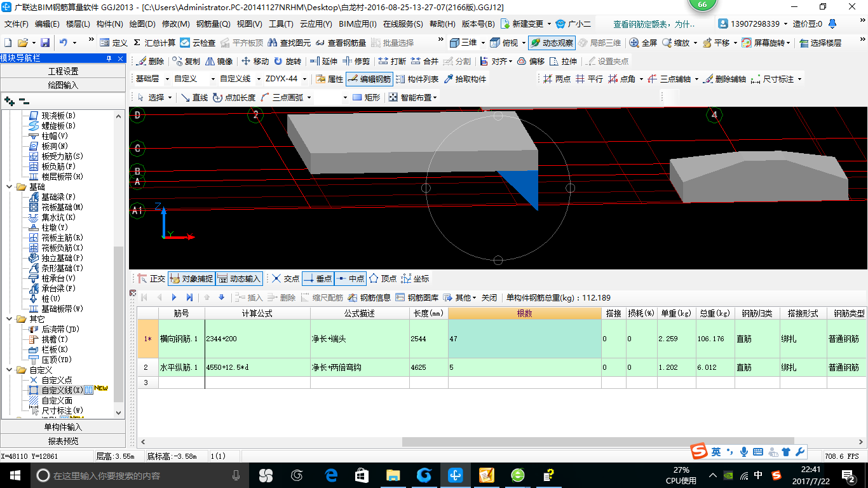Select 查找图元 find element tool
This screenshot has width=868, height=488.
[x=290, y=43]
